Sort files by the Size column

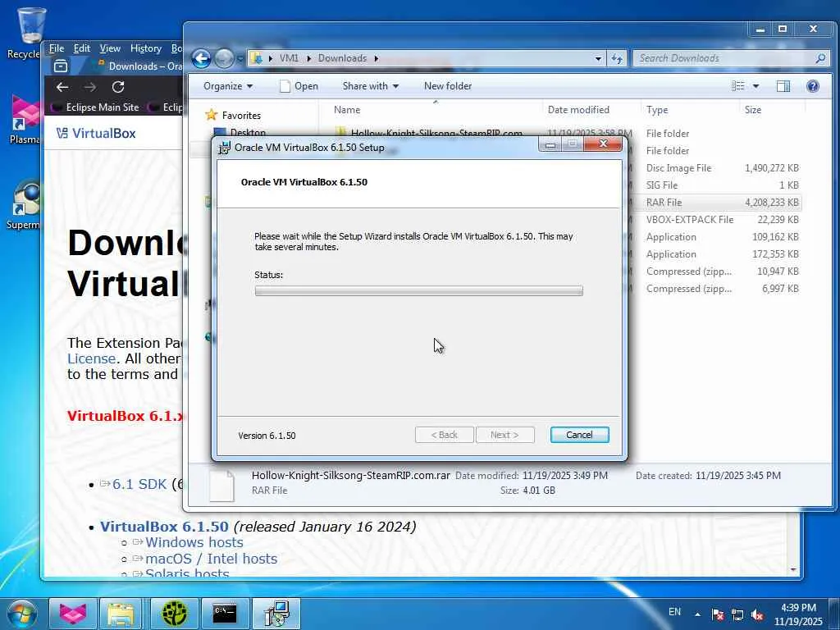753,109
